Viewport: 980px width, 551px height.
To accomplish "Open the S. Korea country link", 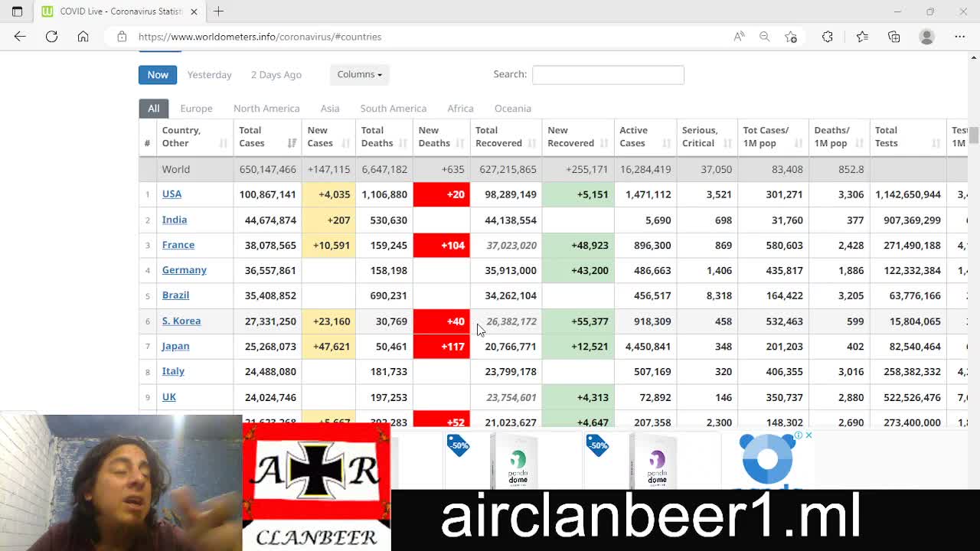I will pos(181,321).
